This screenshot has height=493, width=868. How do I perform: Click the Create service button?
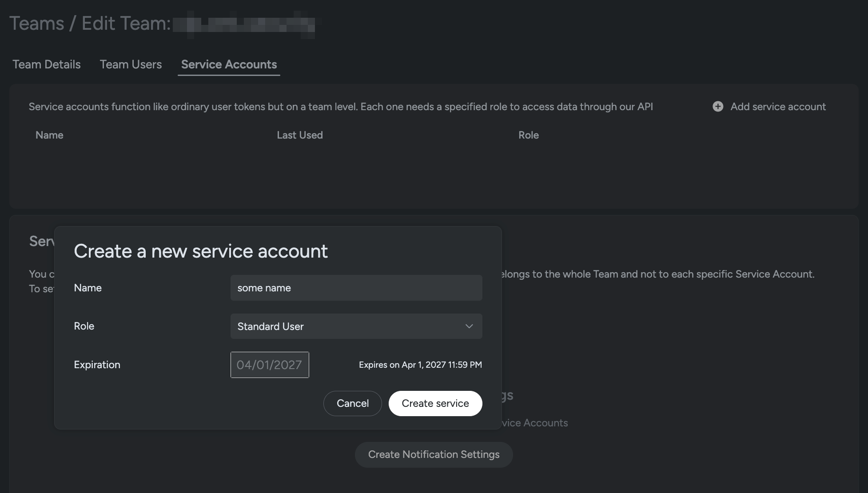tap(435, 403)
